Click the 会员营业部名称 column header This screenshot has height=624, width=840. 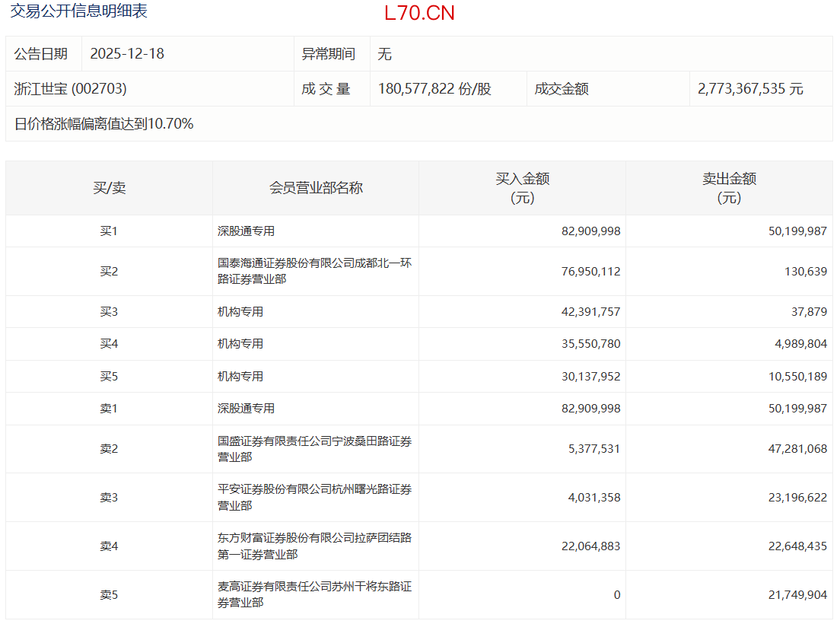click(316, 188)
